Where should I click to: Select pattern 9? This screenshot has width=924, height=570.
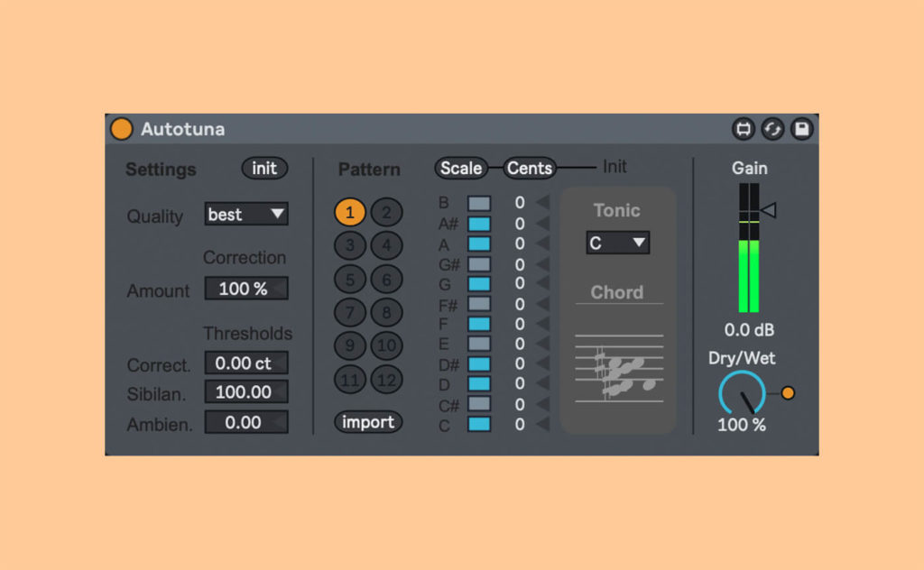[x=350, y=345]
